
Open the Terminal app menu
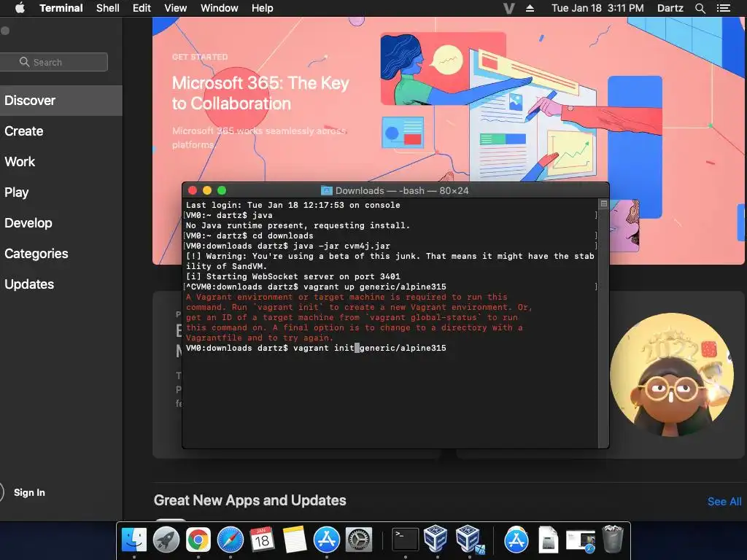61,8
